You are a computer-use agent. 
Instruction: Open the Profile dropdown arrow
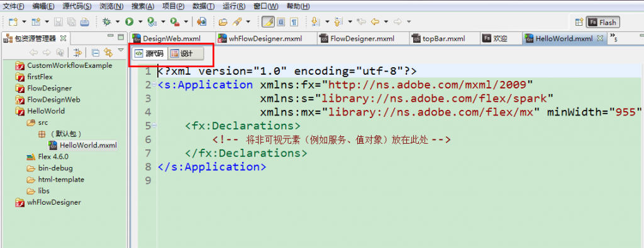coord(163,22)
